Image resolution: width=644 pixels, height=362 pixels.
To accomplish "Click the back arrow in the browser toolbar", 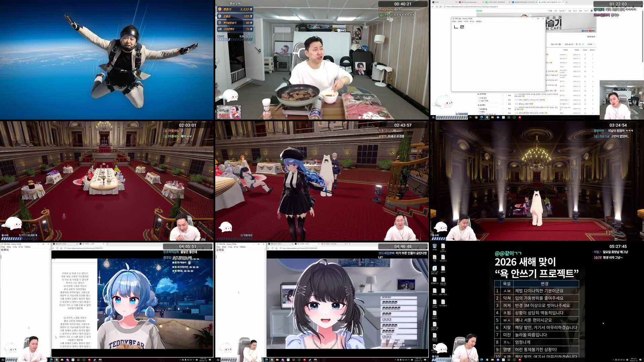I will click(x=432, y=6).
